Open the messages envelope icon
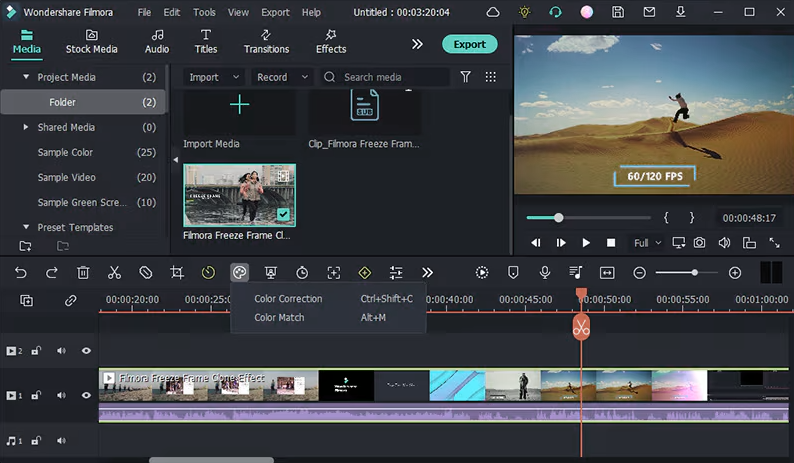 click(x=649, y=12)
